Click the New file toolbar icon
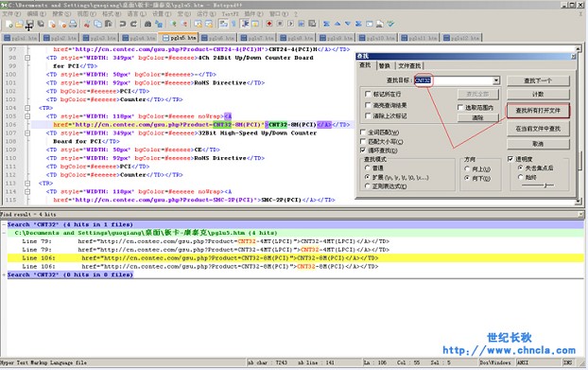This screenshot has height=370, width=588. pos(9,24)
